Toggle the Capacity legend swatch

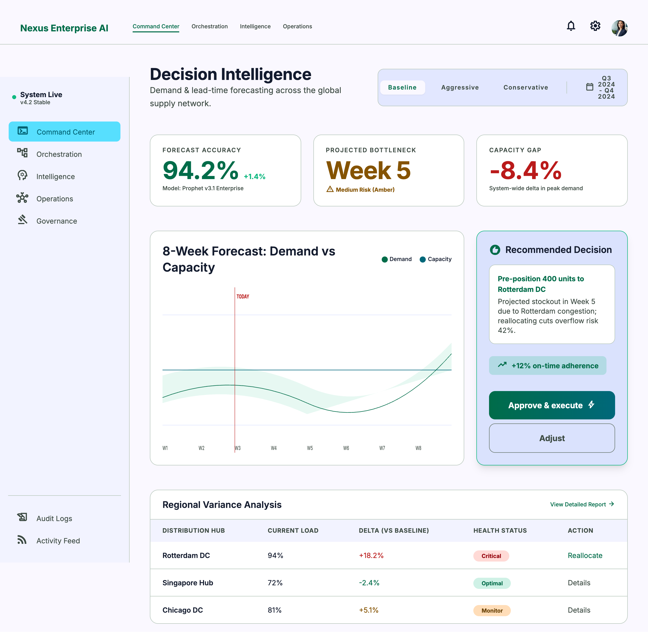[423, 259]
